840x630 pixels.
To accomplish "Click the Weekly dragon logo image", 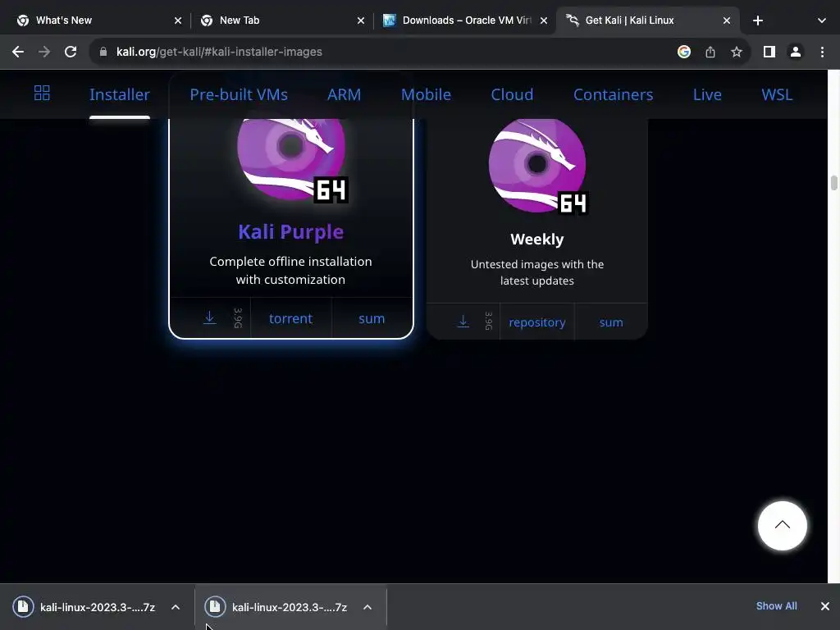I will point(538,166).
